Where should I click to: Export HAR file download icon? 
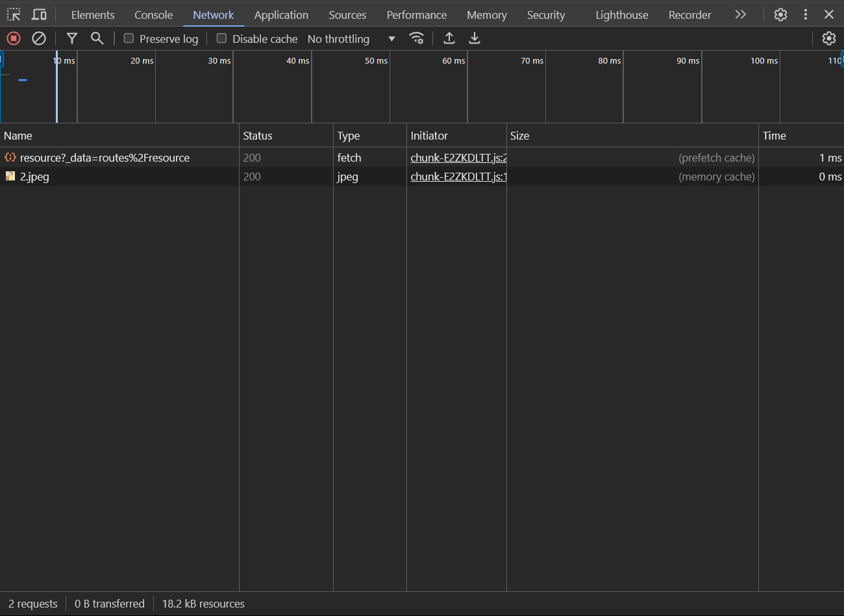pos(475,38)
